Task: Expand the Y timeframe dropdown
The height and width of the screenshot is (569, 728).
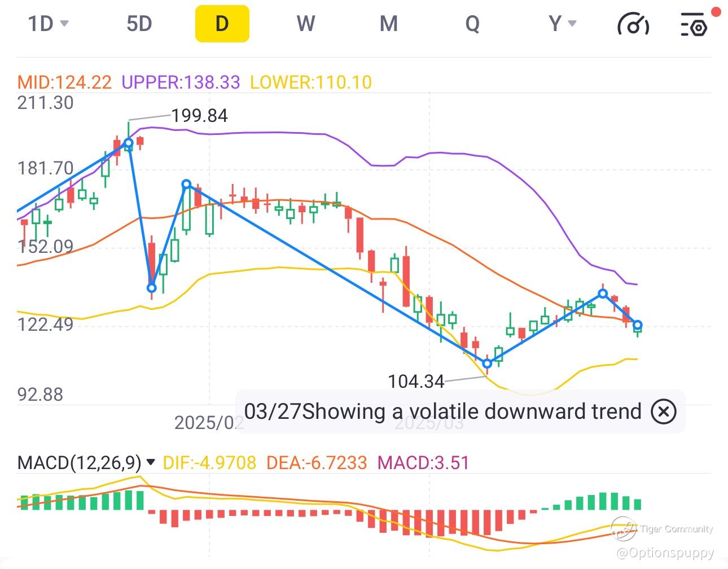Action: pos(562,24)
